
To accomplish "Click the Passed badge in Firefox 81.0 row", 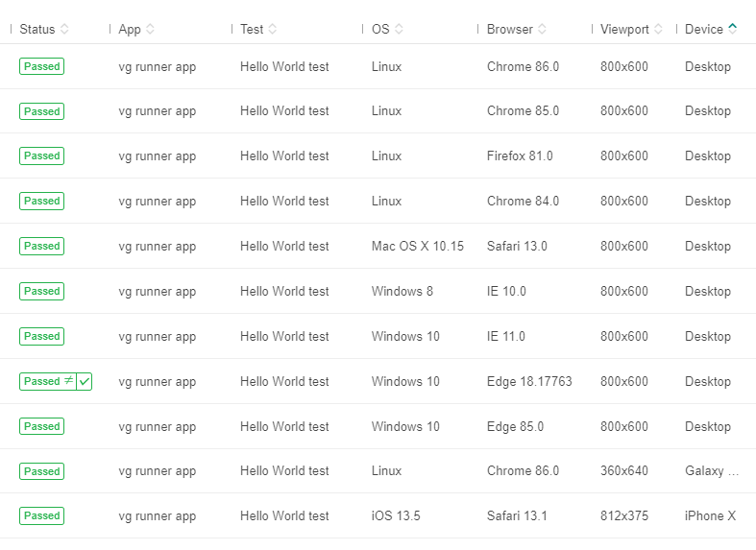I will click(41, 155).
